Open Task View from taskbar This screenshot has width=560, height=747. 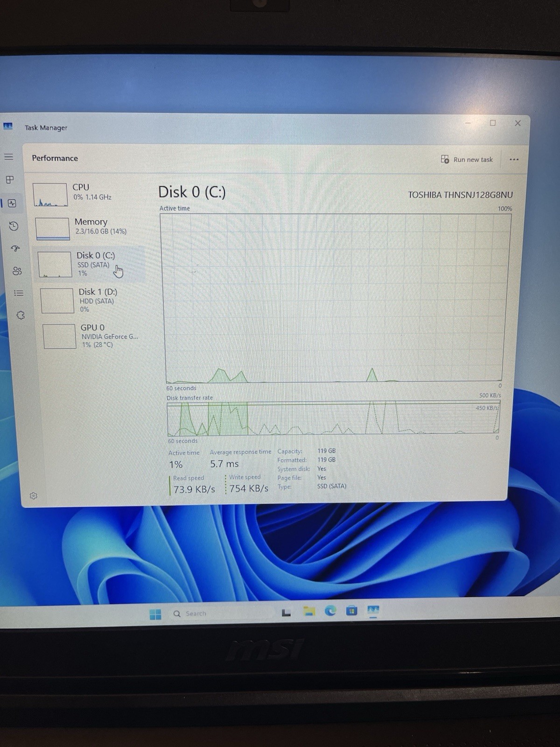(287, 612)
